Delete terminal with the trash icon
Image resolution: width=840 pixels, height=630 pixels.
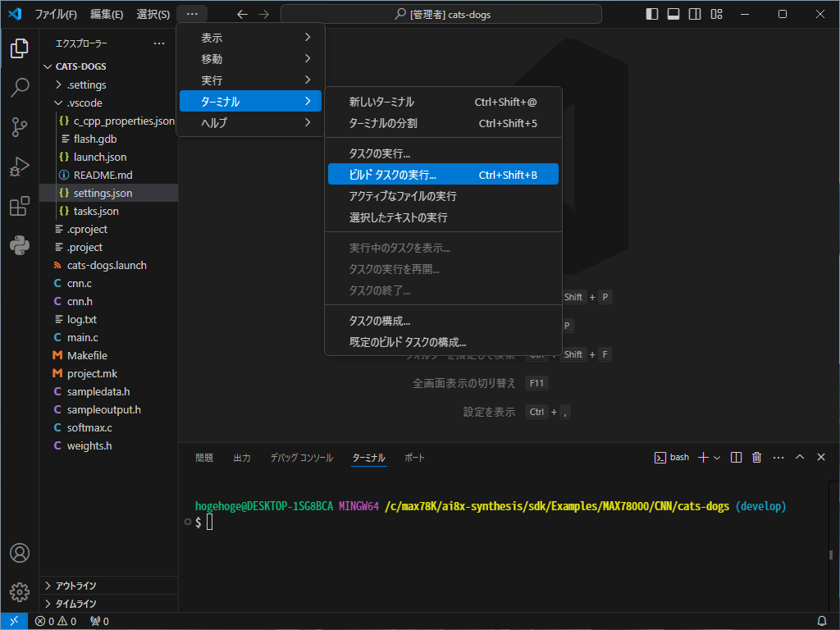tap(757, 457)
